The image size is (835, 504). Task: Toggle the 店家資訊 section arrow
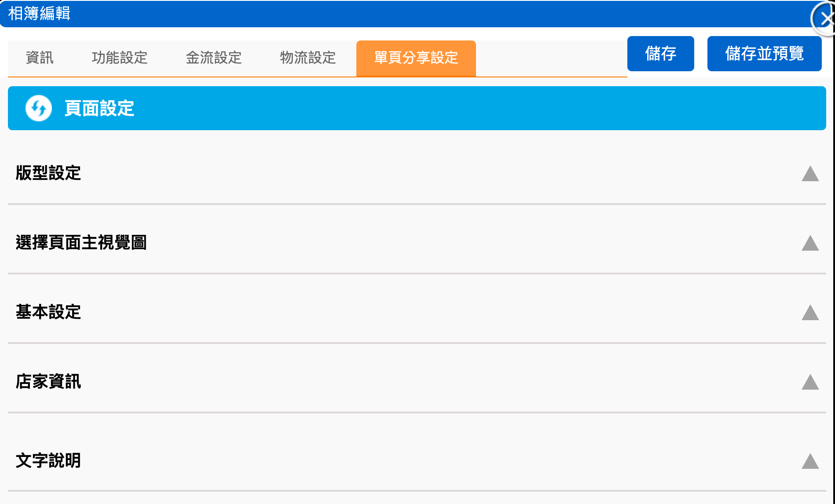point(810,382)
